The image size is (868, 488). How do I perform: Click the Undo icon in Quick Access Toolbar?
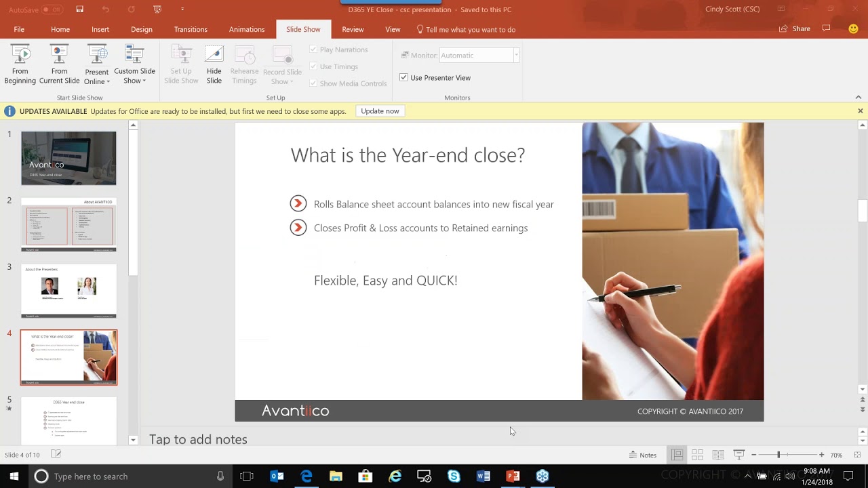click(105, 9)
